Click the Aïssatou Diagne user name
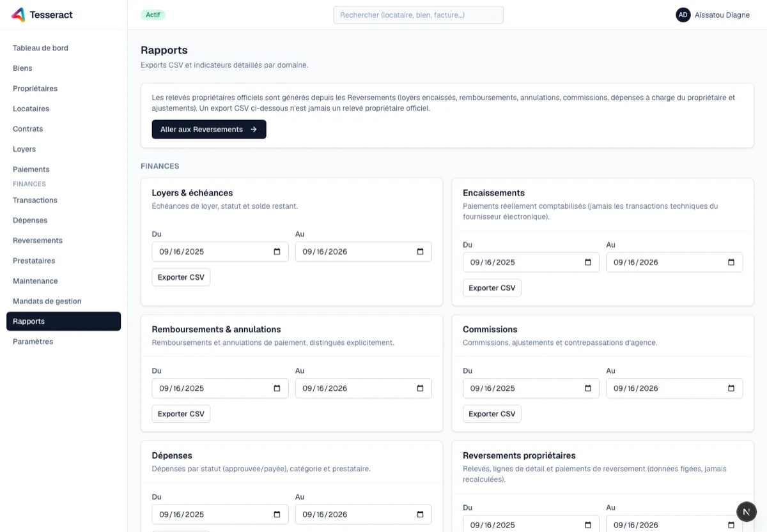 722,15
